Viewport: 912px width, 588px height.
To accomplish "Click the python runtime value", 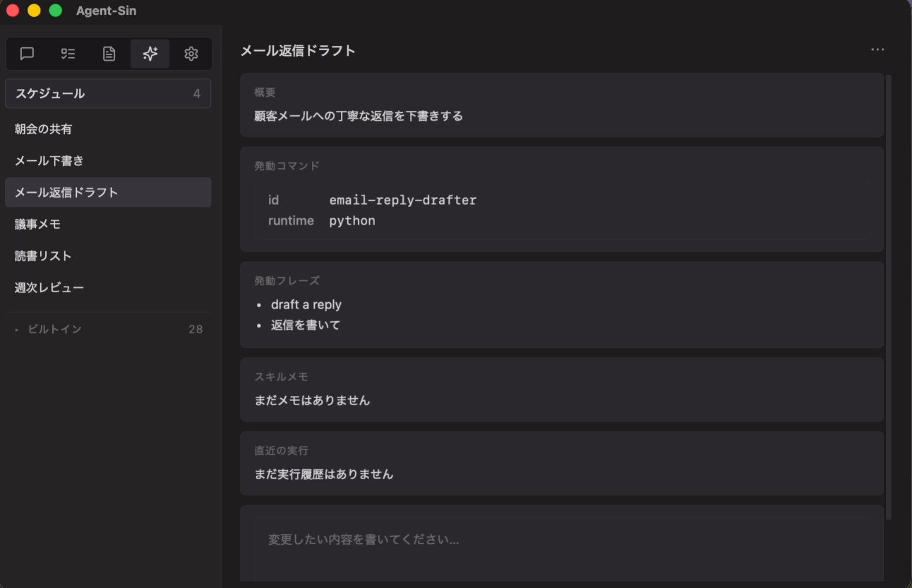I will [x=352, y=221].
